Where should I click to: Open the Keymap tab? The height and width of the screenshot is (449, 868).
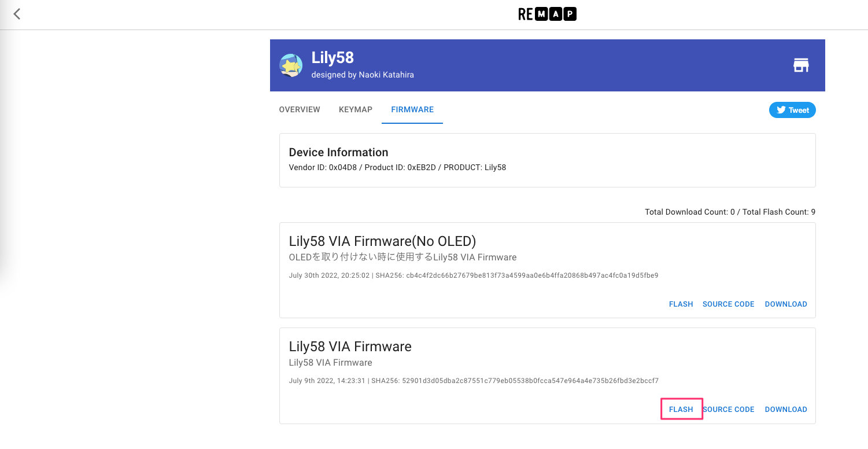[356, 109]
